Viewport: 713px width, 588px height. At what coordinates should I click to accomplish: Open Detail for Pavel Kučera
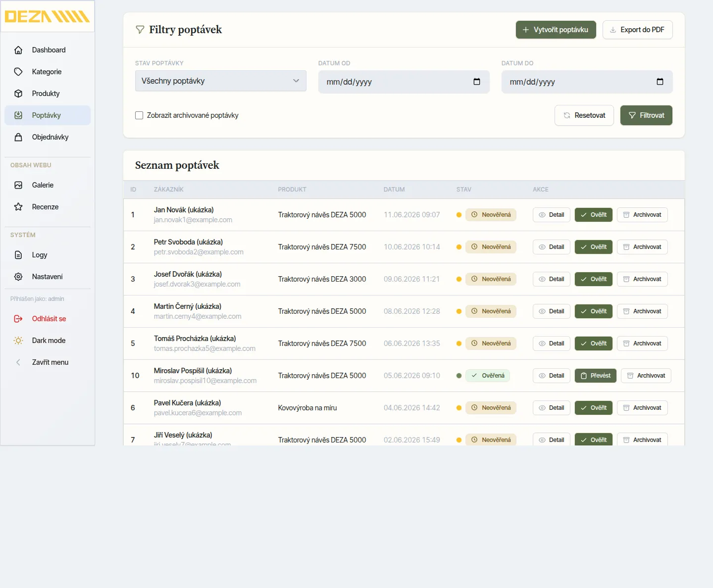click(552, 408)
